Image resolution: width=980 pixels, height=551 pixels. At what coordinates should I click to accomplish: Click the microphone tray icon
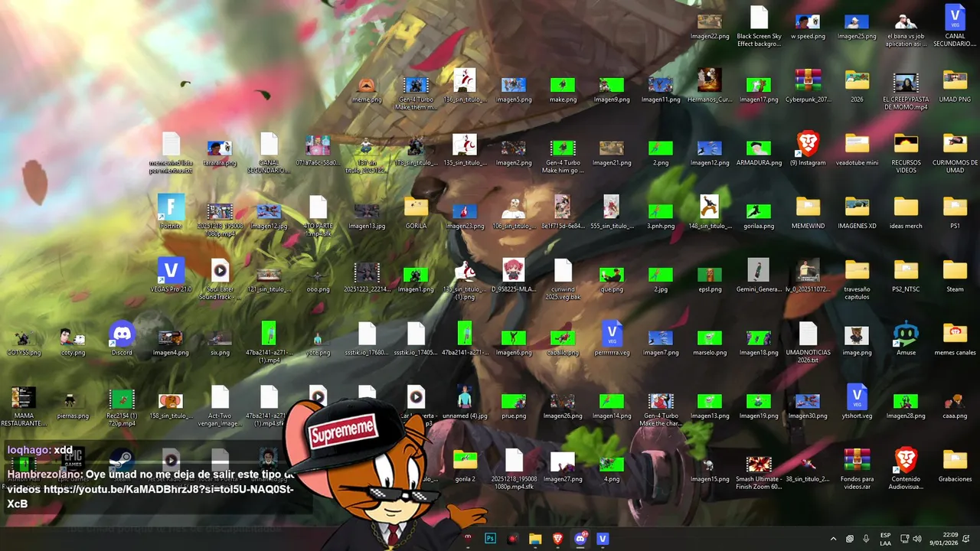866,539
